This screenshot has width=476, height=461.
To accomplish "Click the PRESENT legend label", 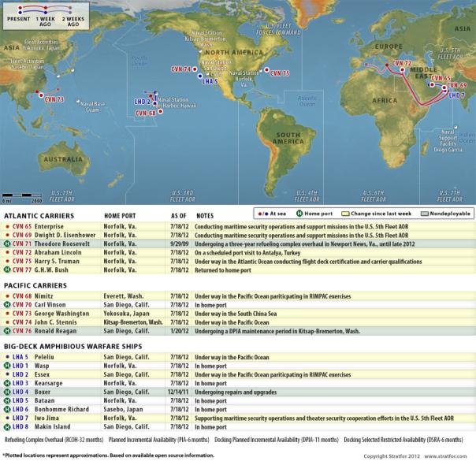I will [x=18, y=19].
